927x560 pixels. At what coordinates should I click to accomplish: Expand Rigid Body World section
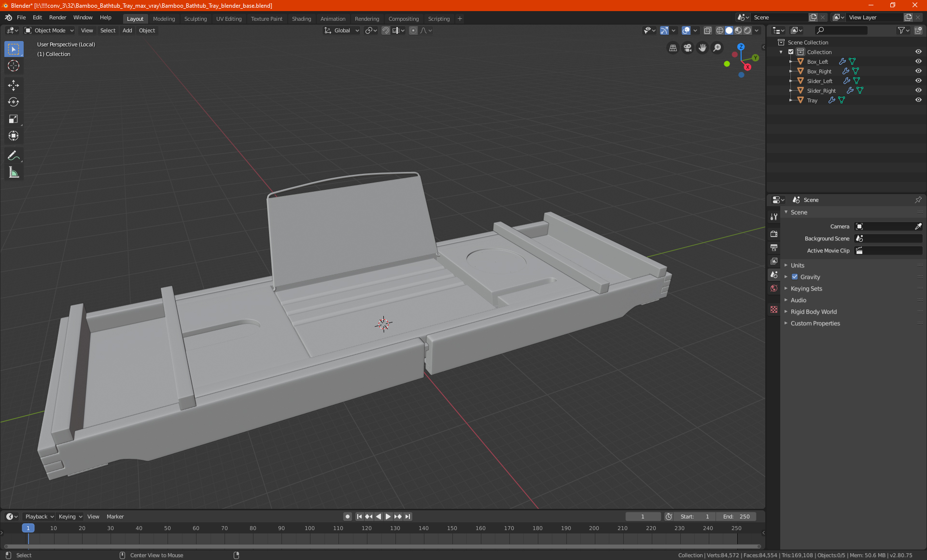click(x=814, y=311)
